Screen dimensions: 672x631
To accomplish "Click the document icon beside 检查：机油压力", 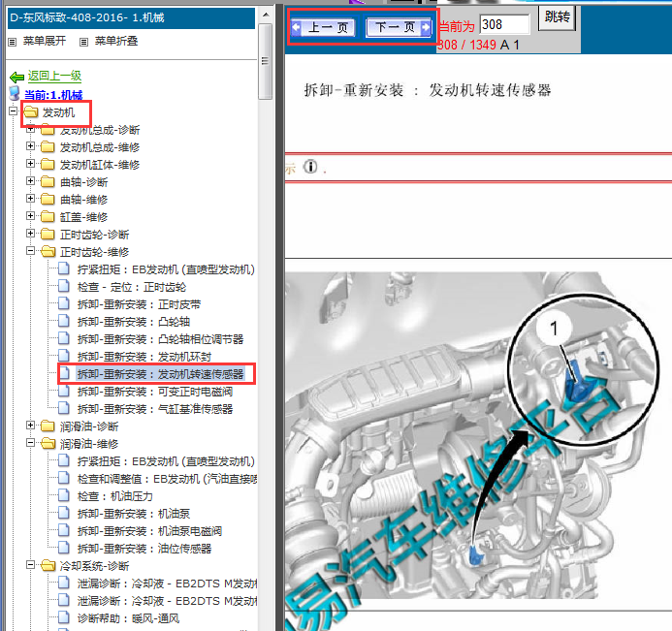I will coord(65,496).
